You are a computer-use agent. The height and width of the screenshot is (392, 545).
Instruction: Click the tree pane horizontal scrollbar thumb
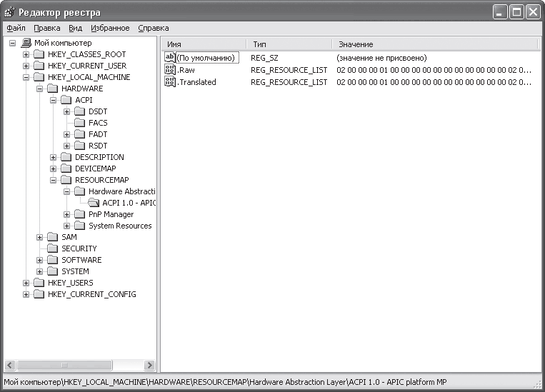point(64,366)
